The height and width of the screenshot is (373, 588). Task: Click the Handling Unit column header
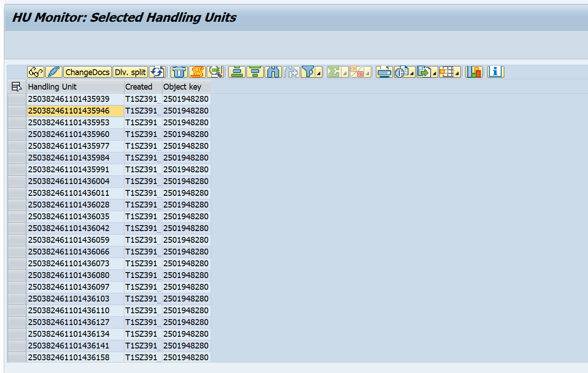click(75, 87)
